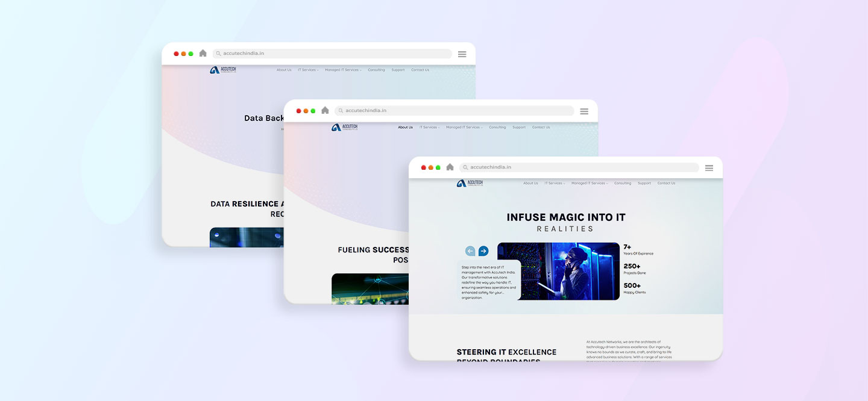Open Consulting in the front window nav
The width and height of the screenshot is (868, 401).
(623, 183)
